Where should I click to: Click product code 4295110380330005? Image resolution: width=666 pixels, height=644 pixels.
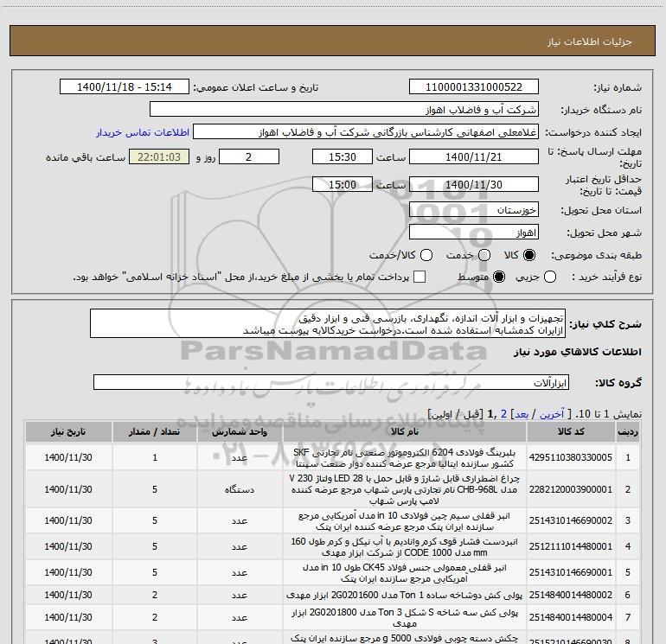pos(571,457)
